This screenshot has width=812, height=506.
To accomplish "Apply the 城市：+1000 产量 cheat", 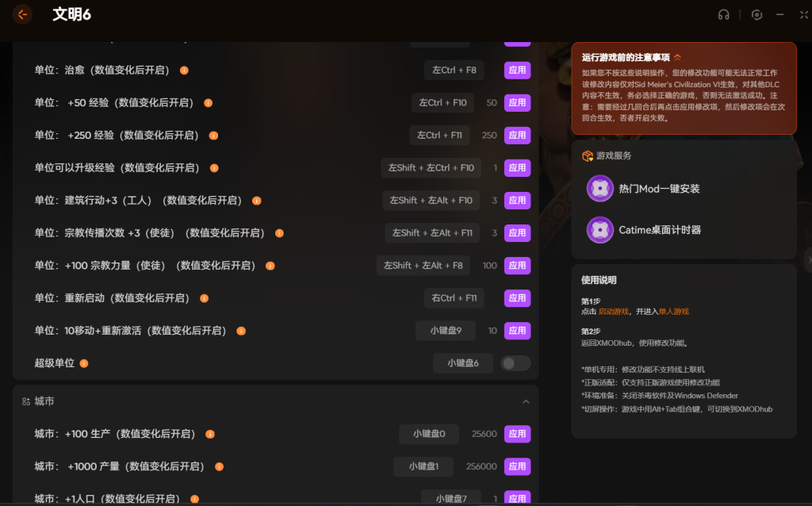I will [x=517, y=467].
